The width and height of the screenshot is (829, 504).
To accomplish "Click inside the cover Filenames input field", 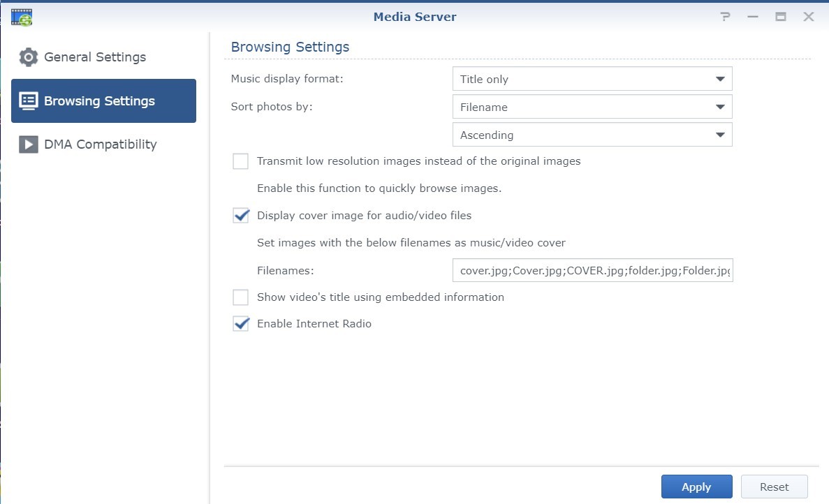I will click(592, 271).
